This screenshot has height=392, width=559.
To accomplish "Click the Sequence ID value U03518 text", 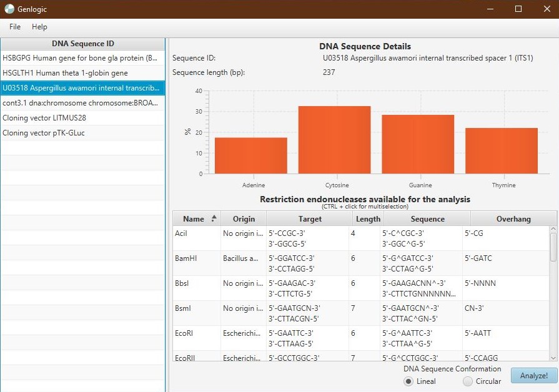I will [428, 58].
